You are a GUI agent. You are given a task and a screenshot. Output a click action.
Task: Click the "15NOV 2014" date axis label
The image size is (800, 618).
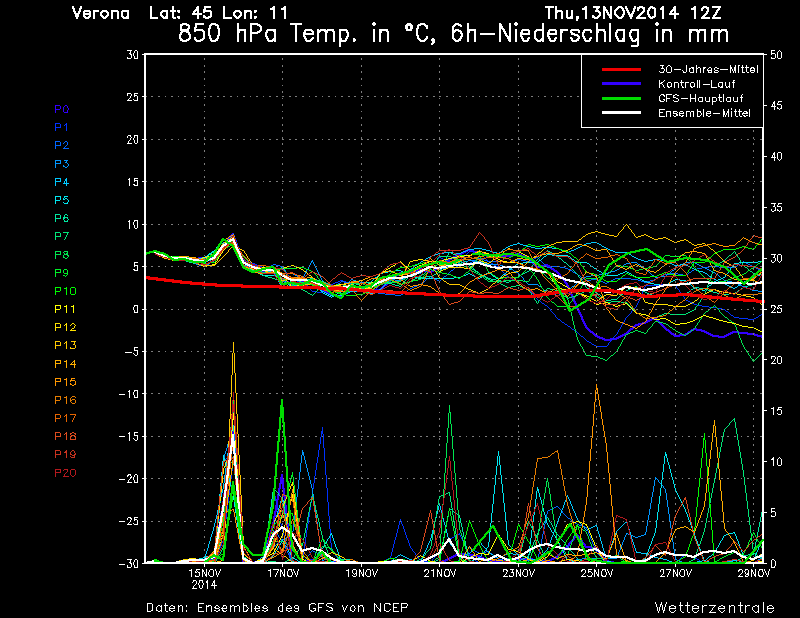coord(205,579)
